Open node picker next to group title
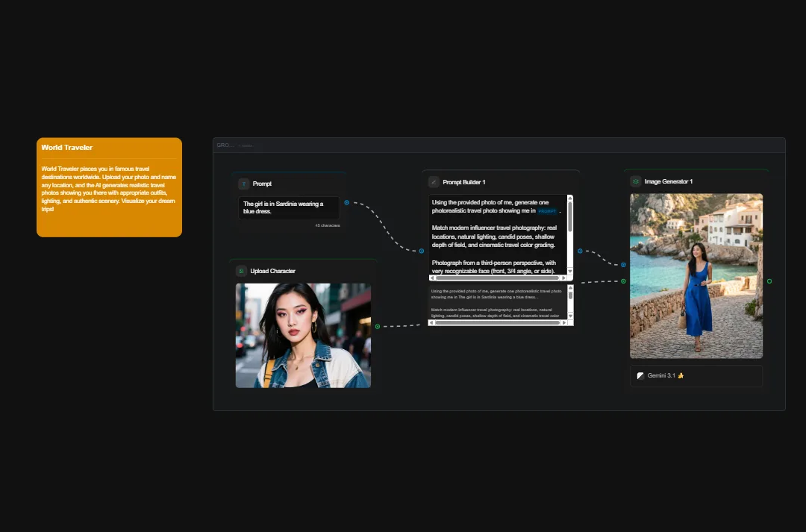The image size is (806, 532). point(246,145)
